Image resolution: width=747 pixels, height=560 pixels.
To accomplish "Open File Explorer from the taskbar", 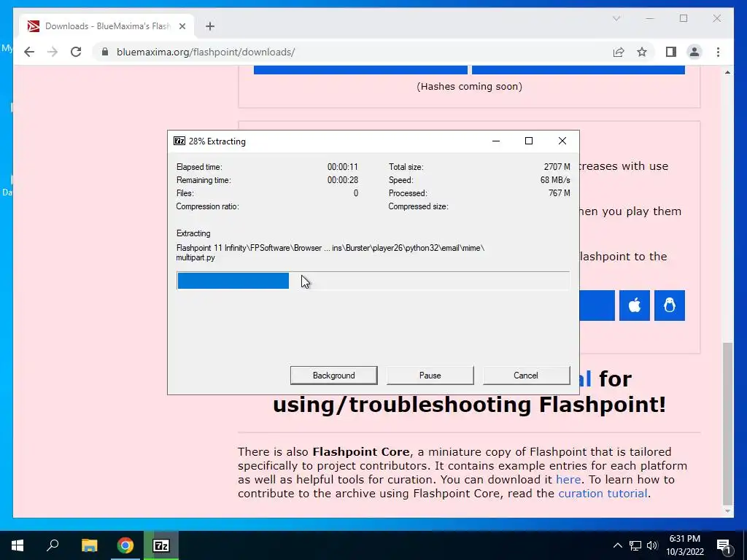I will coord(89,545).
